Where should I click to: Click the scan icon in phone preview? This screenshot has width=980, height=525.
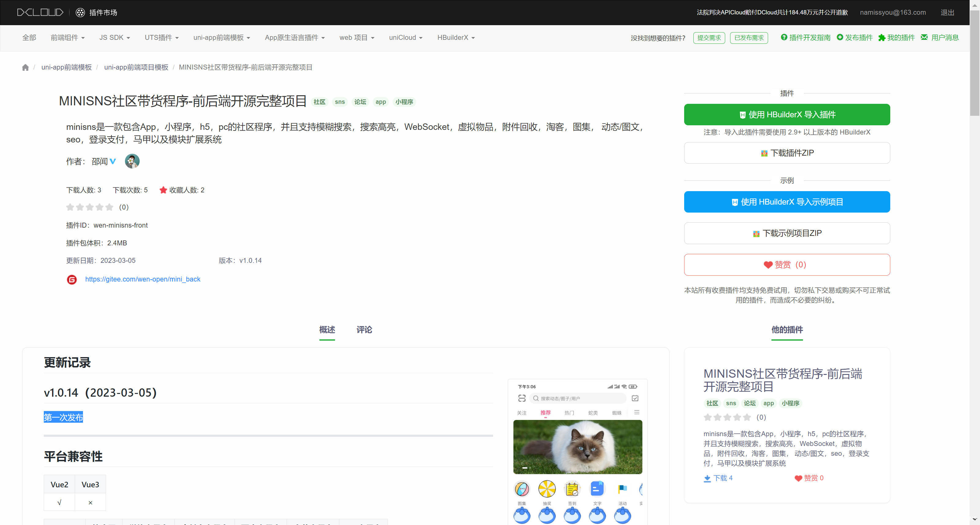[x=522, y=398]
